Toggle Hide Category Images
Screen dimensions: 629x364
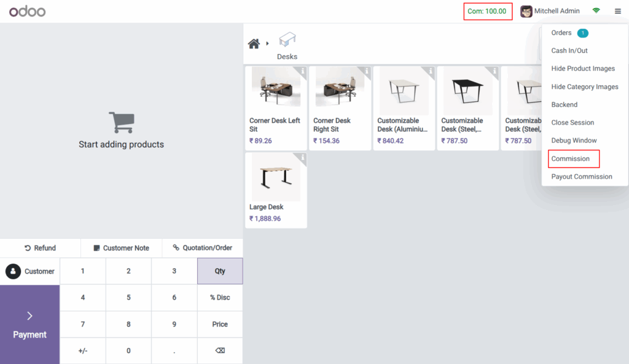(585, 87)
